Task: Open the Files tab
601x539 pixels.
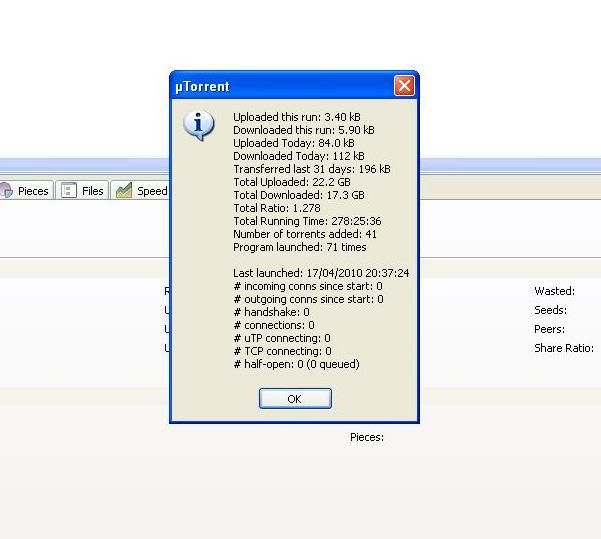Action: (x=83, y=191)
